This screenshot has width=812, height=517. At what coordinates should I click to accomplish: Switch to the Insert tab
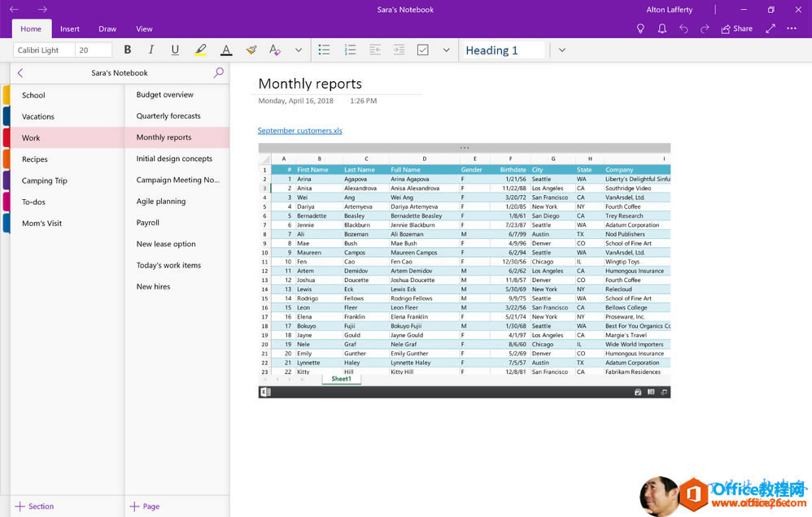tap(70, 28)
